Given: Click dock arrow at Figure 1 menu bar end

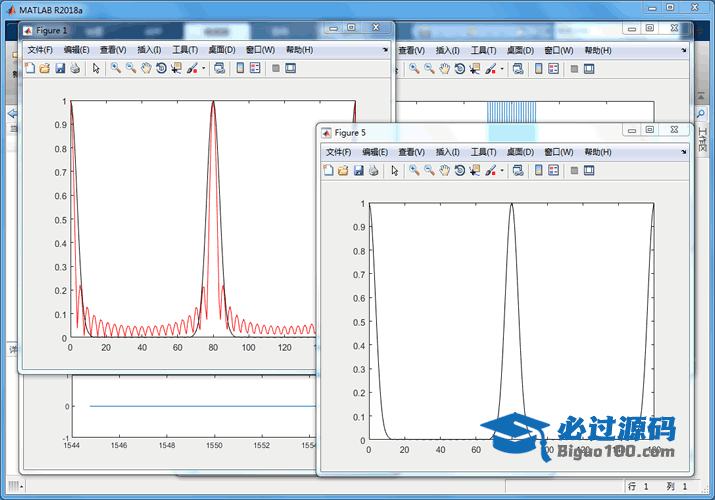Looking at the screenshot, I should click(385, 50).
